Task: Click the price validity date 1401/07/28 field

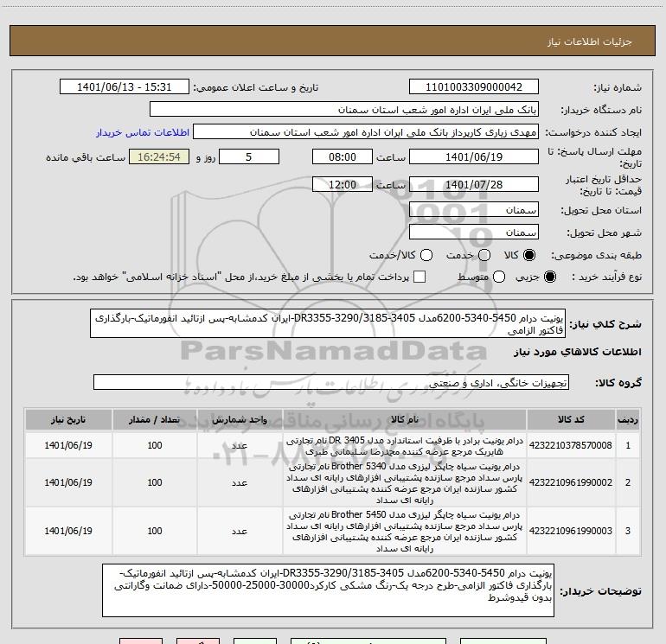Action: 474,184
